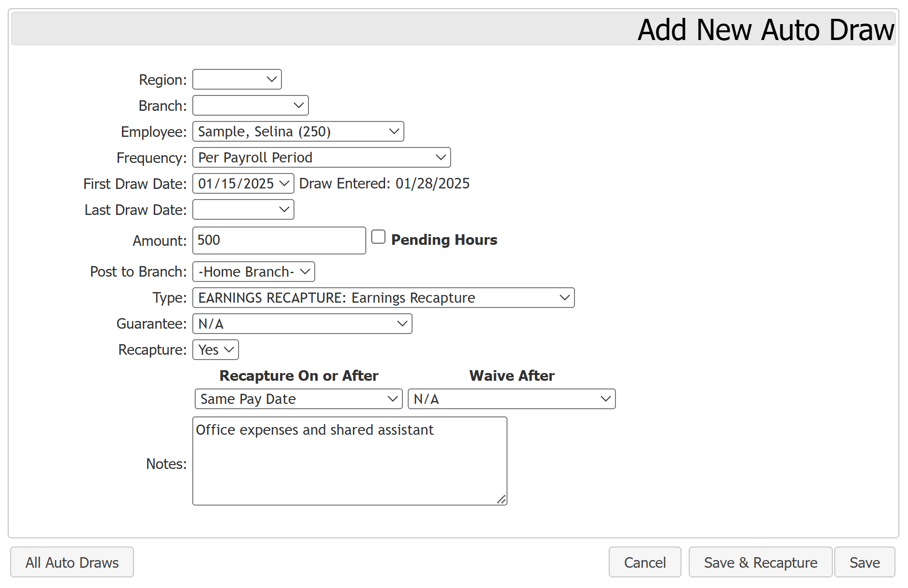Open the First Draw Date dropdown
This screenshot has width=908, height=588.
point(243,184)
